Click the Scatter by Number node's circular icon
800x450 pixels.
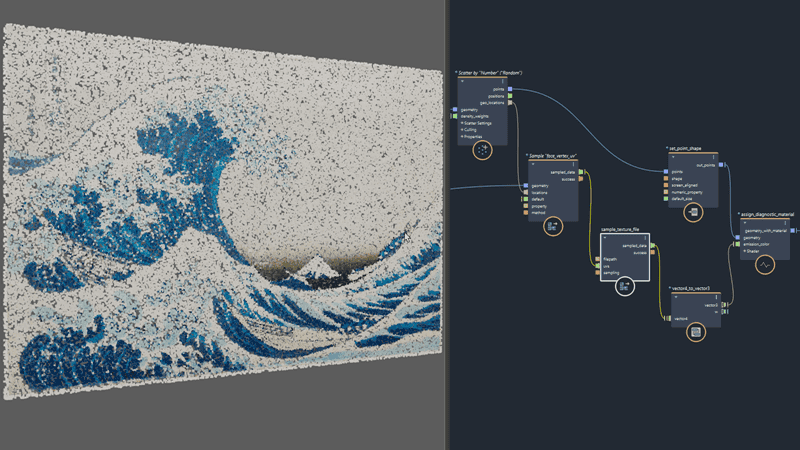click(x=483, y=150)
